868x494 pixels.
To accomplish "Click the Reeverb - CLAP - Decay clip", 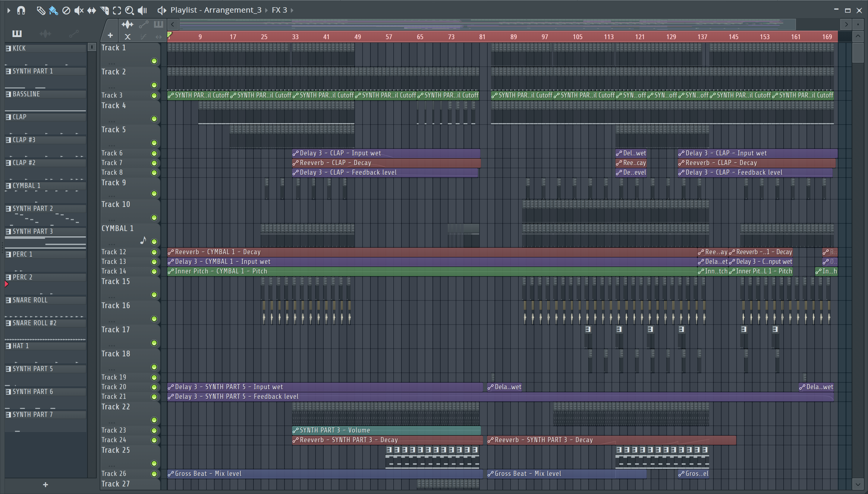I will click(x=386, y=163).
